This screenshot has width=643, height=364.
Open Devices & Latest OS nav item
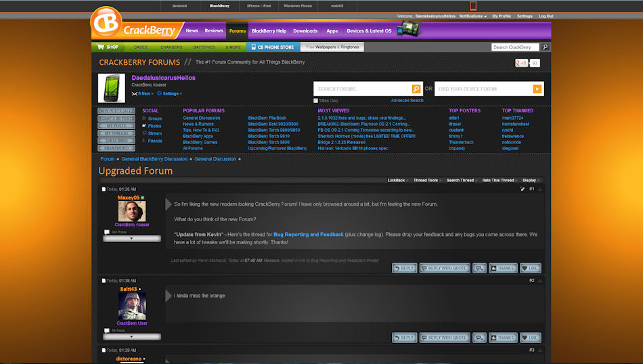(369, 30)
